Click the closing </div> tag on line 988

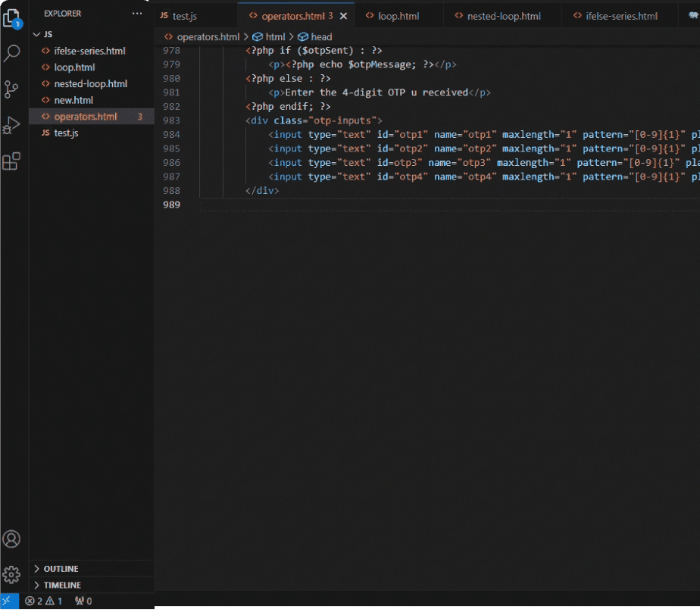pyautogui.click(x=262, y=191)
